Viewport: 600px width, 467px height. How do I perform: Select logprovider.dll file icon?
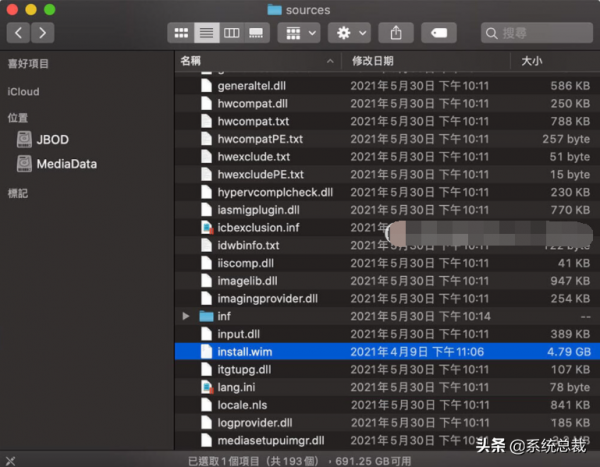point(206,423)
